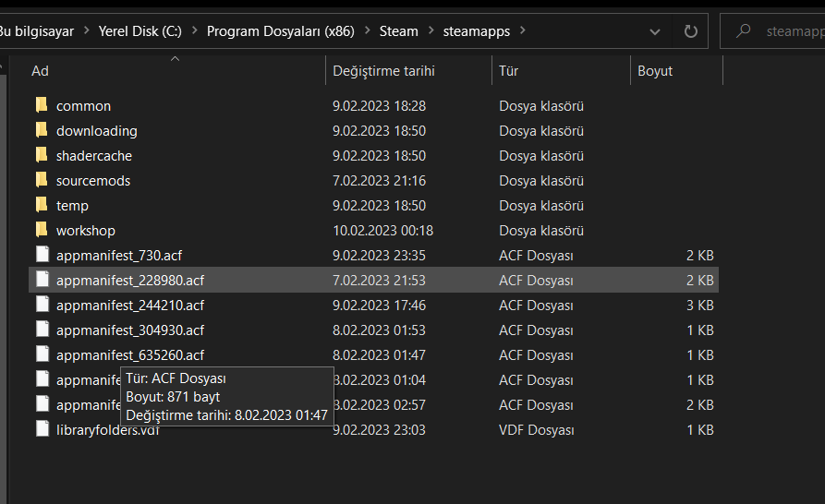Click the libraryfolders.vdf file icon
The height and width of the screenshot is (504, 825).
(42, 429)
